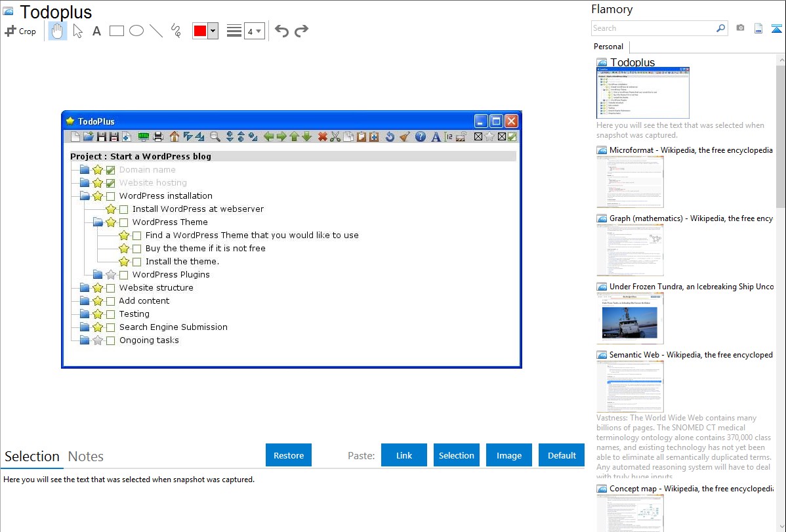Select the 'Find a WordPress Theme' task text
Image resolution: width=786 pixels, height=532 pixels.
coord(252,235)
